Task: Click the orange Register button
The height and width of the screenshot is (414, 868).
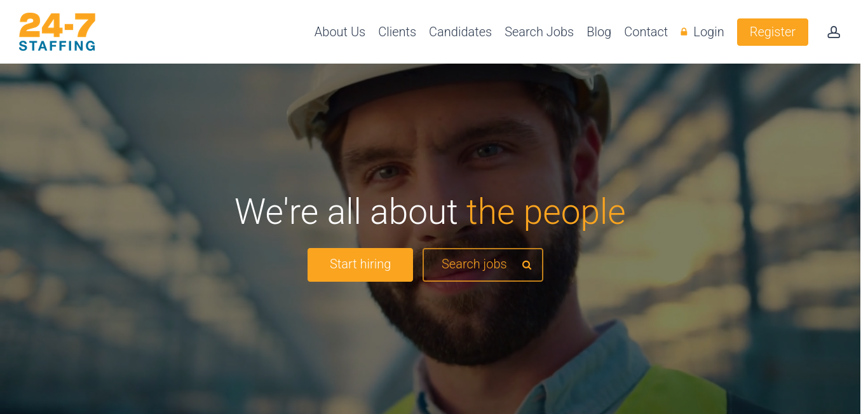Action: coord(773,32)
